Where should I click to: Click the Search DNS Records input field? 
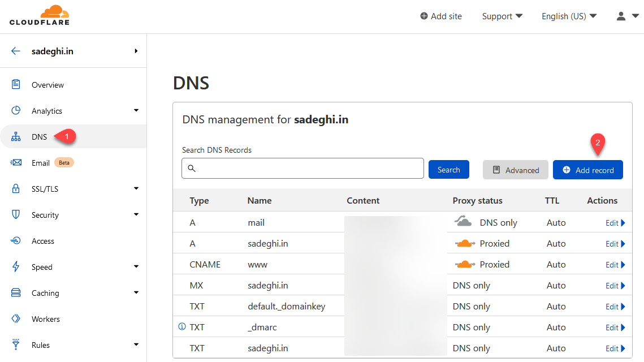(x=302, y=168)
